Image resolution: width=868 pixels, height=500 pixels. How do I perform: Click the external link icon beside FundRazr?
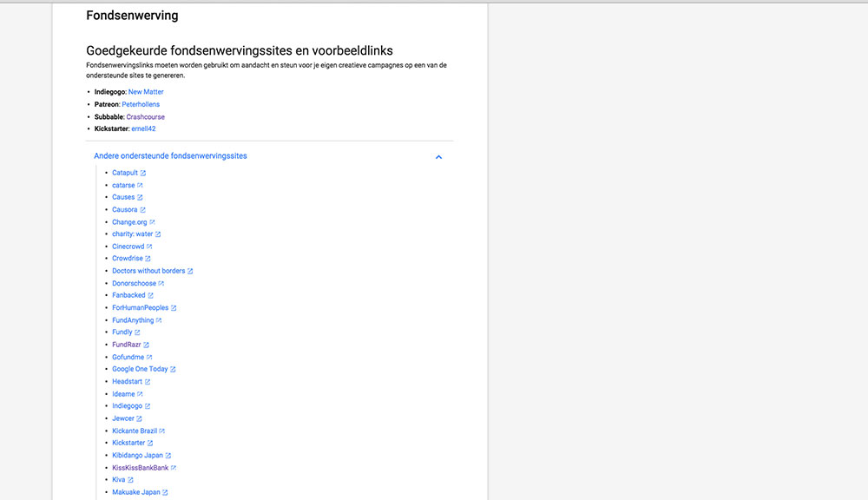pos(146,345)
